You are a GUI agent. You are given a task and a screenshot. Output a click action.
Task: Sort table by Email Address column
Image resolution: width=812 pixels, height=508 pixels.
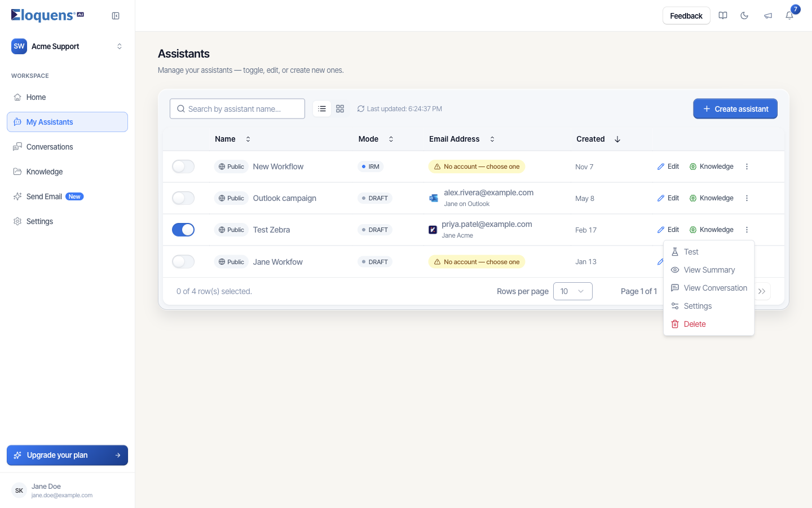[462, 139]
